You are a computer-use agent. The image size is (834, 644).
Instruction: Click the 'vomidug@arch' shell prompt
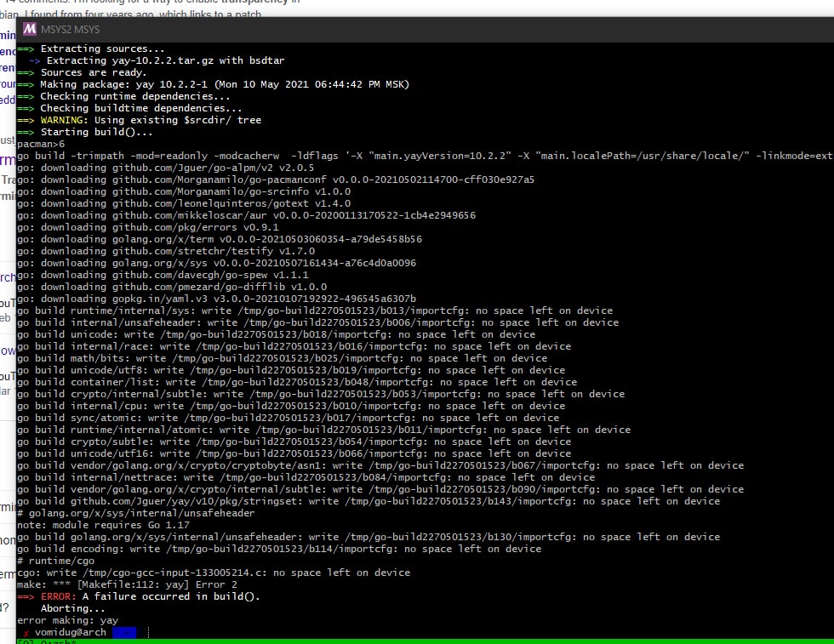pyautogui.click(x=70, y=632)
